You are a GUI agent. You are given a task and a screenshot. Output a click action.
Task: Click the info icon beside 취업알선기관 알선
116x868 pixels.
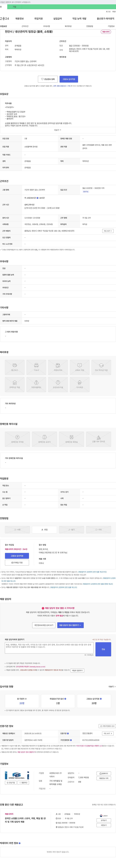[x=65, y=699]
